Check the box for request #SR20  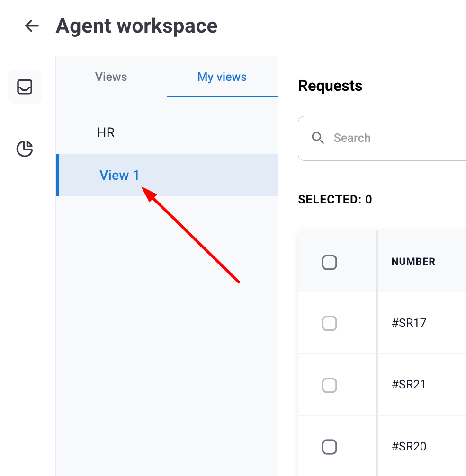tap(329, 447)
